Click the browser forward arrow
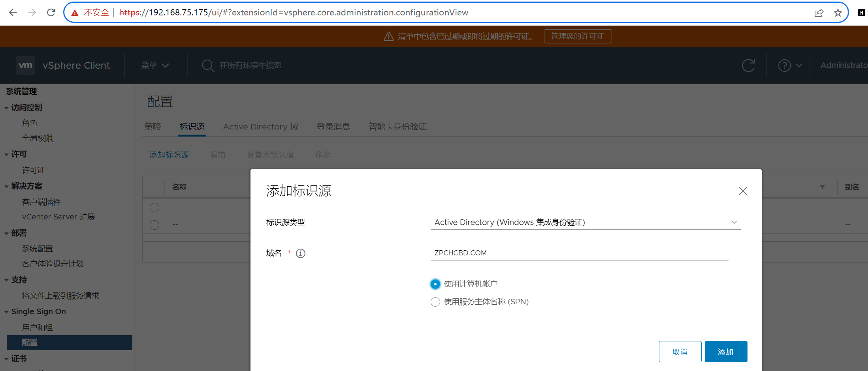The width and height of the screenshot is (868, 371). [x=32, y=13]
